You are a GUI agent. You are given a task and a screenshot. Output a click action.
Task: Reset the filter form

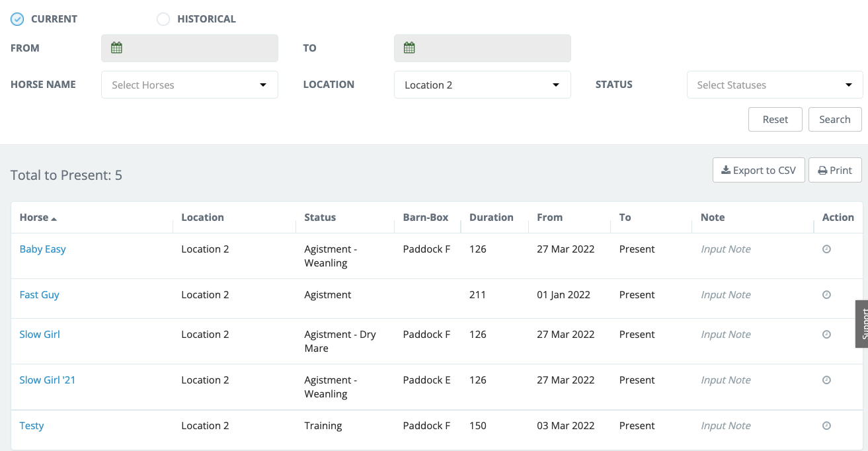point(775,120)
